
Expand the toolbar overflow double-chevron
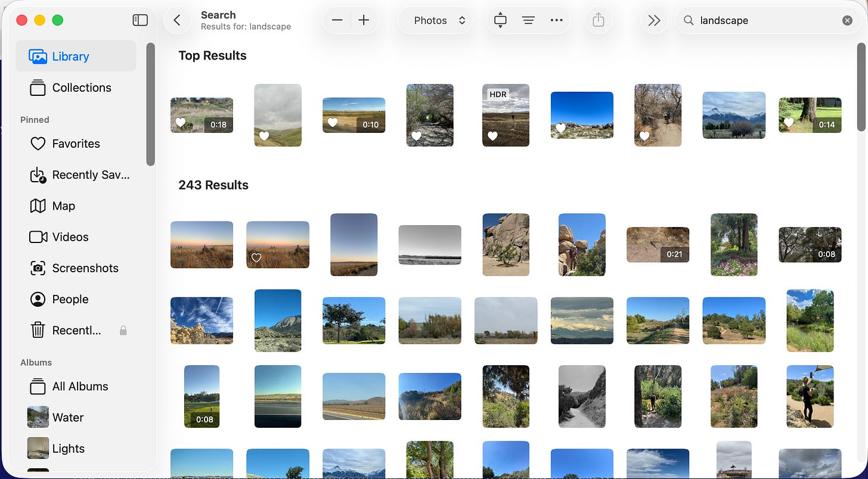point(654,20)
